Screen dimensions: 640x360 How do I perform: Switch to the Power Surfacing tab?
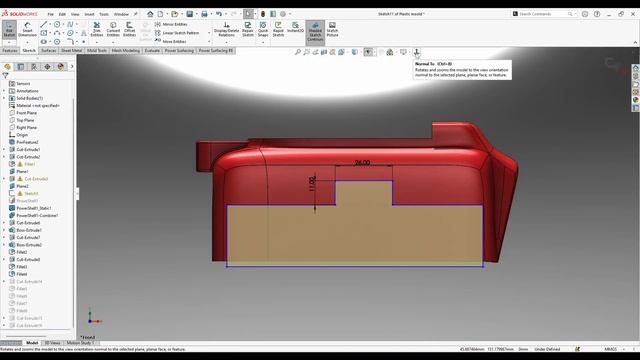179,51
